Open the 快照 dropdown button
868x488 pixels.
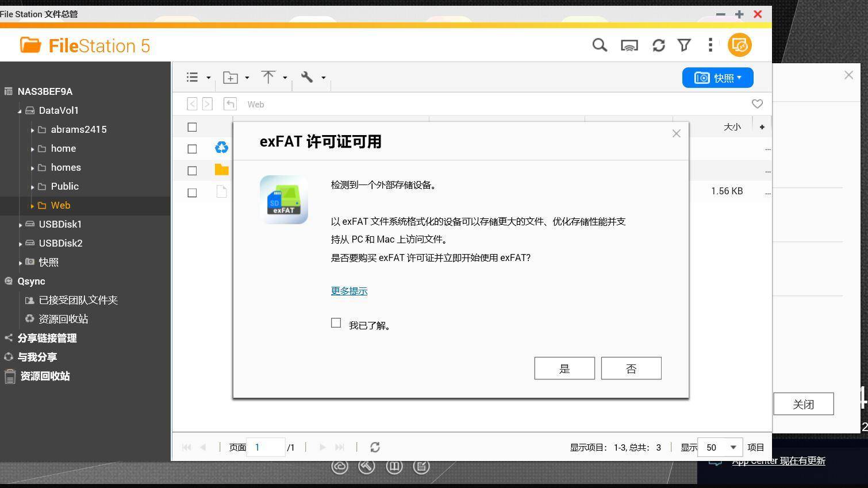(x=717, y=78)
